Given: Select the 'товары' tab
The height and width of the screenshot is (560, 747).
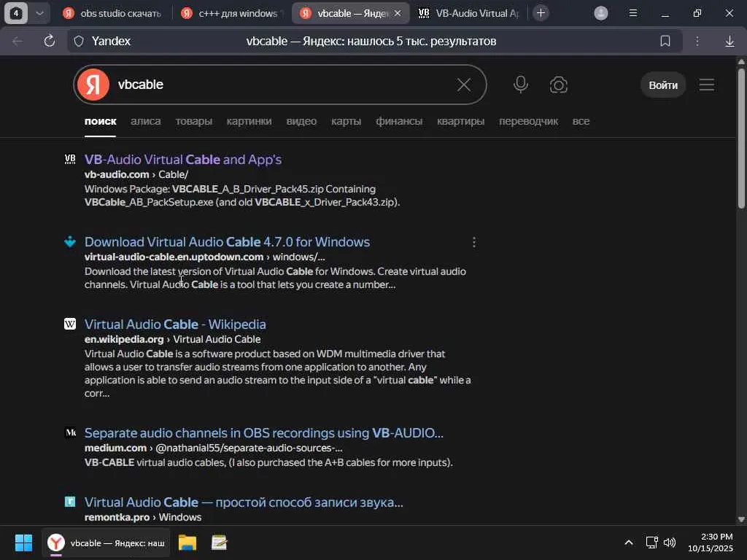Looking at the screenshot, I should tap(193, 122).
